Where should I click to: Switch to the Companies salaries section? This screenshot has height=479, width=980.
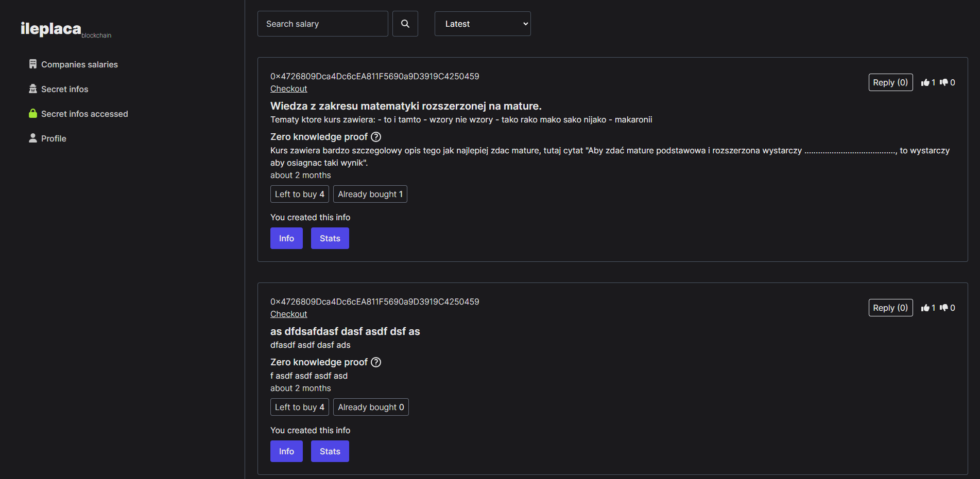point(79,64)
